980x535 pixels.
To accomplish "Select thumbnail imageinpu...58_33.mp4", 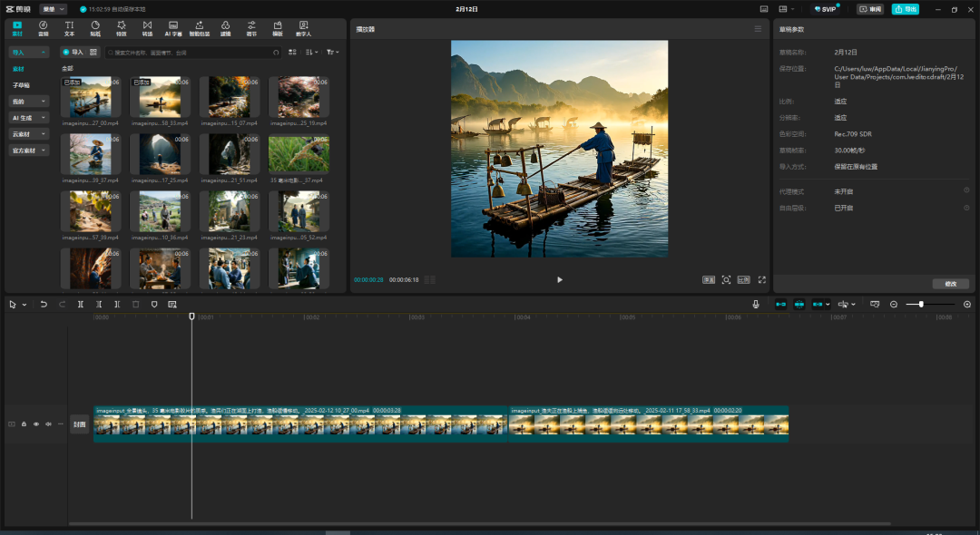I will [160, 97].
